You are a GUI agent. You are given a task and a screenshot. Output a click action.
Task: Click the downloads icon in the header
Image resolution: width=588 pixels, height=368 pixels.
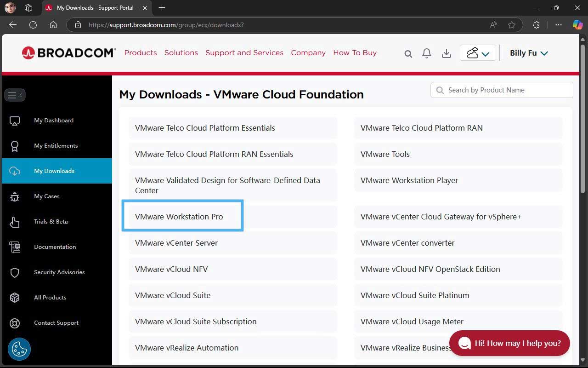446,53
